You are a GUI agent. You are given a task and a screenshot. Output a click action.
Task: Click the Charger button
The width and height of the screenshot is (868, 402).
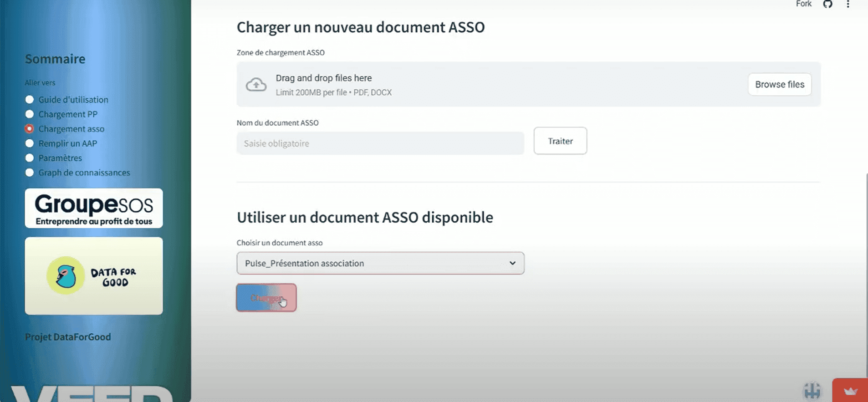pos(266,298)
